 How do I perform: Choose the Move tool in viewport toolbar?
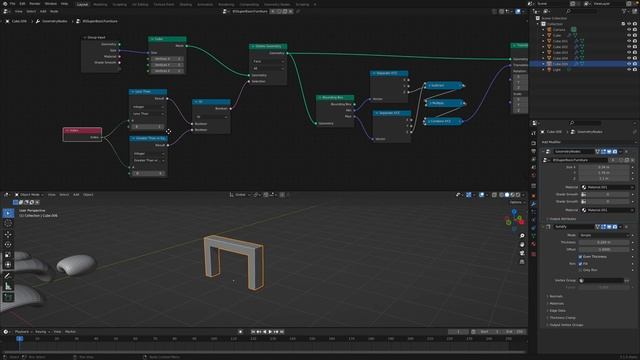[x=8, y=234]
